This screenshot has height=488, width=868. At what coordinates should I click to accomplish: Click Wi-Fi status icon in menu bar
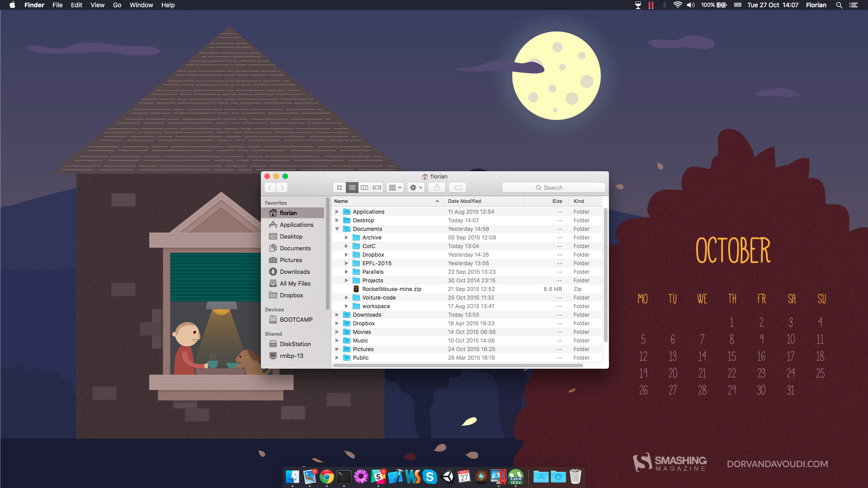tap(677, 5)
